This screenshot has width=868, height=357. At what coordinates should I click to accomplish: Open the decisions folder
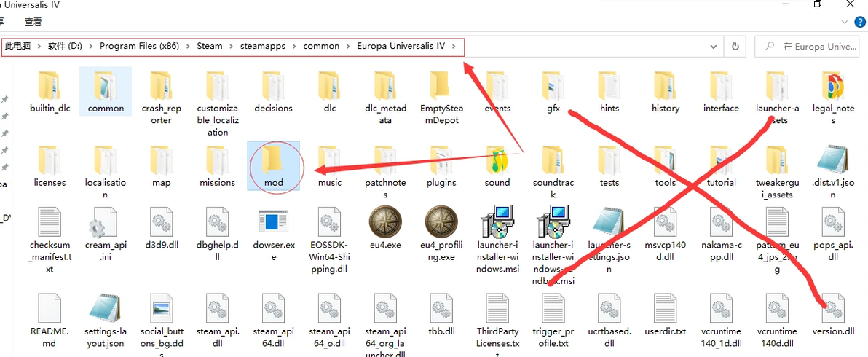(274, 92)
